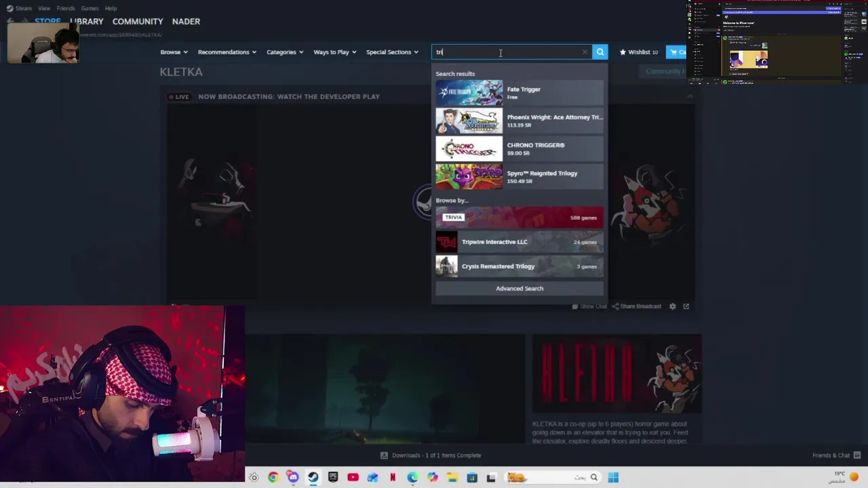Click the KLETKA capsule image
The image size is (868, 488).
(x=617, y=373)
